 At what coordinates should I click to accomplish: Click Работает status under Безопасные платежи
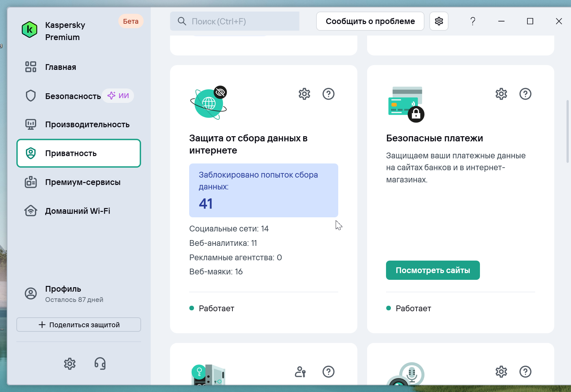tap(409, 308)
